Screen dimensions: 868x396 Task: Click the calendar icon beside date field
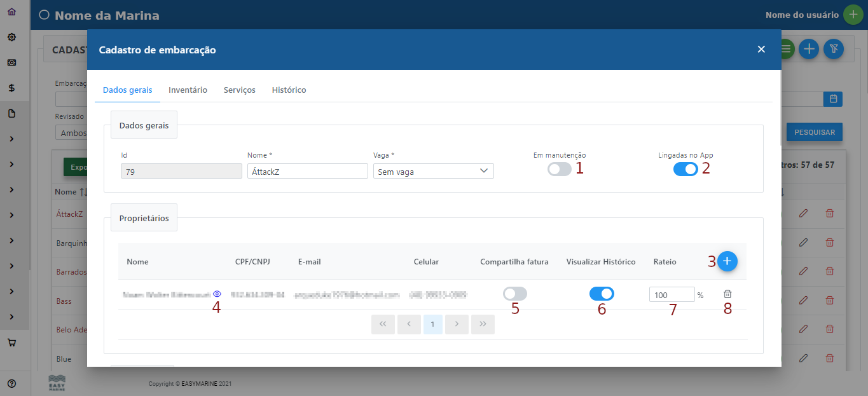coord(832,99)
